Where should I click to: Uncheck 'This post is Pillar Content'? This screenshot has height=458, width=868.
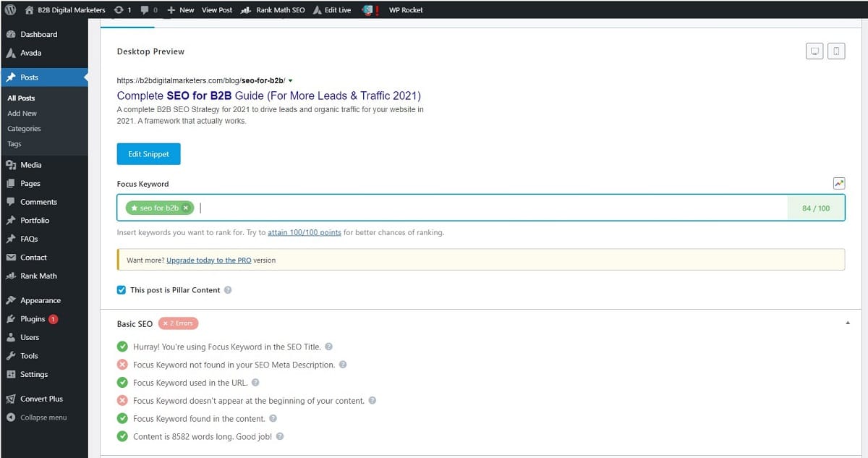click(122, 290)
